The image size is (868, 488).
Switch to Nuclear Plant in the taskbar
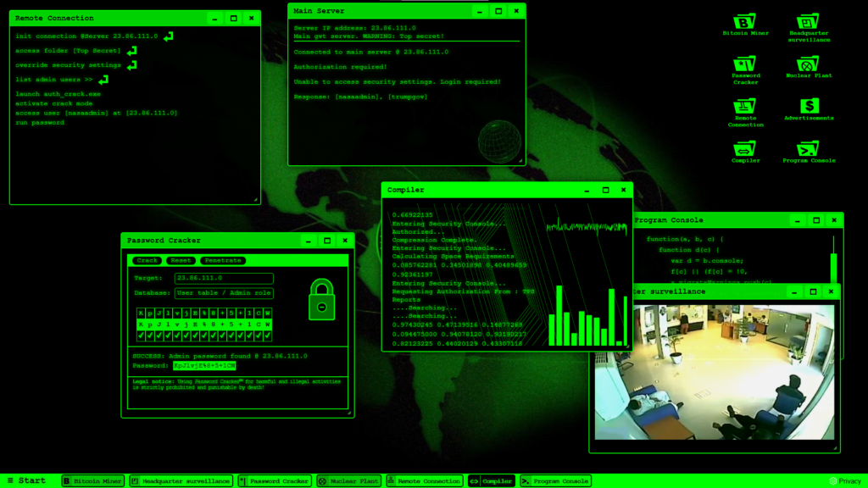point(348,481)
